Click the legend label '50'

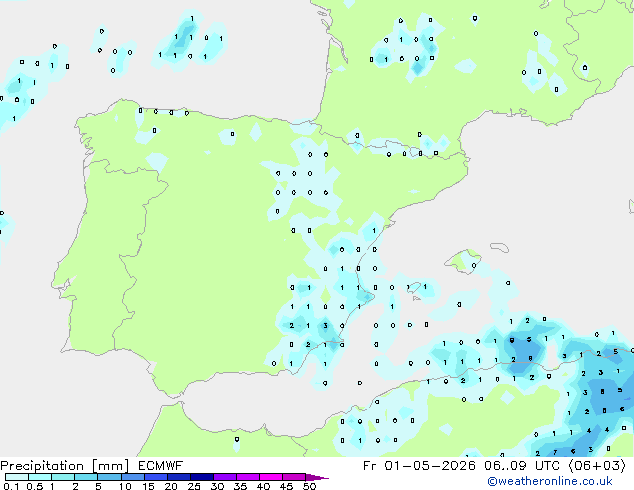pos(309,486)
